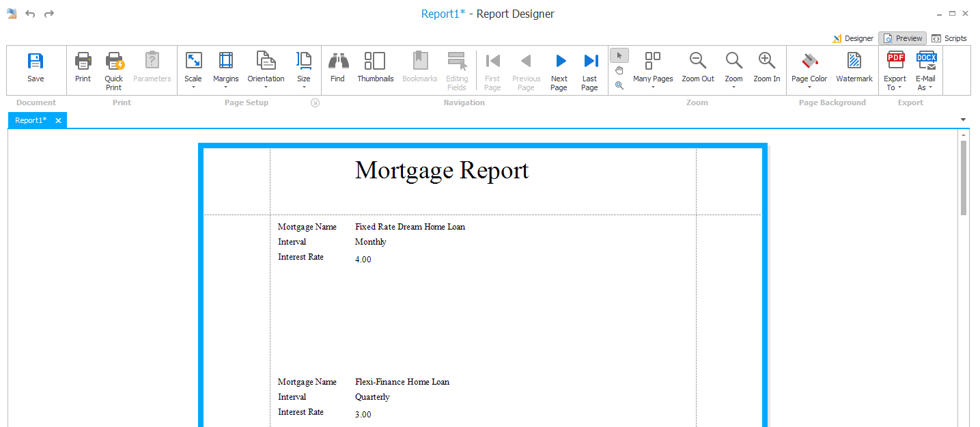Show document Thumbnails
The height and width of the screenshot is (427, 980).
pyautogui.click(x=375, y=65)
